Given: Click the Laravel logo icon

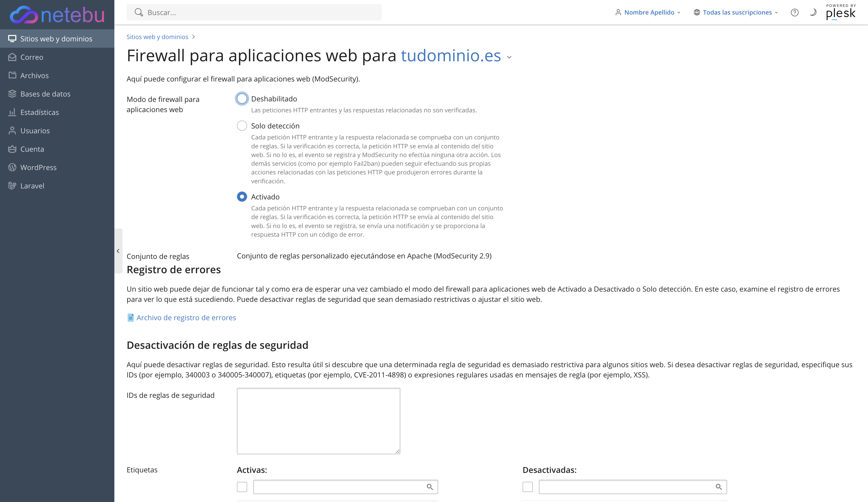Looking at the screenshot, I should point(13,186).
